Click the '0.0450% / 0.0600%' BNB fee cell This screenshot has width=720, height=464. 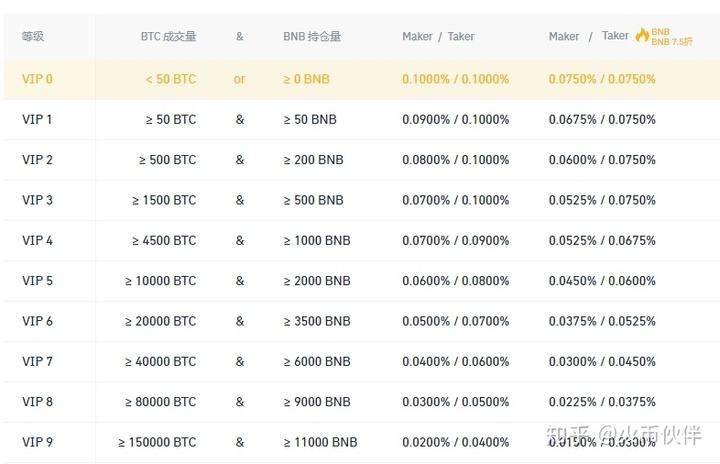pos(602,281)
